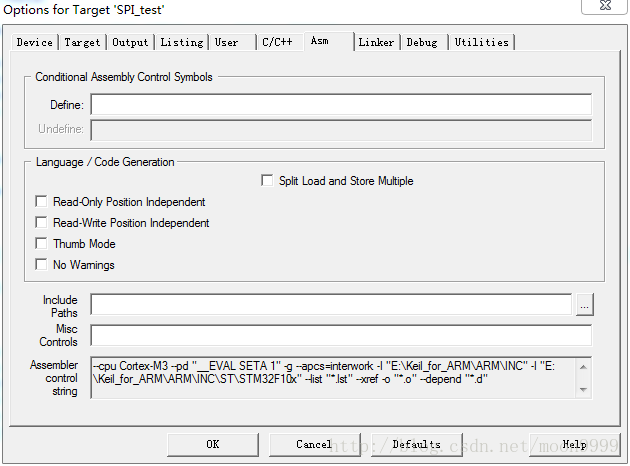630x466 pixels.
Task: Check Read-Write Position Independent
Action: (x=41, y=222)
